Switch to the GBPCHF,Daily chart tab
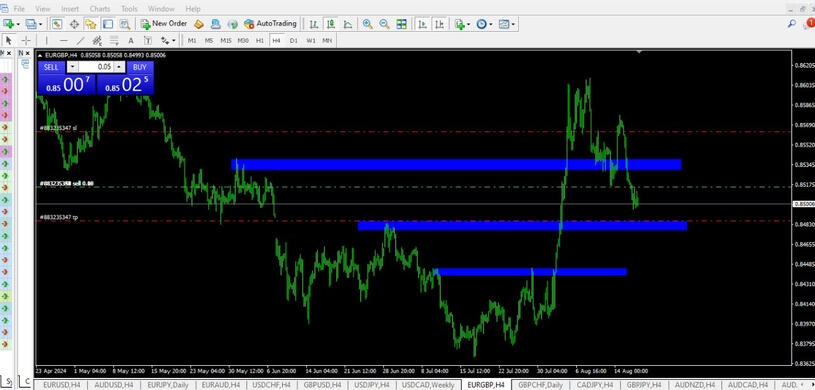The height and width of the screenshot is (390, 815). tap(541, 385)
